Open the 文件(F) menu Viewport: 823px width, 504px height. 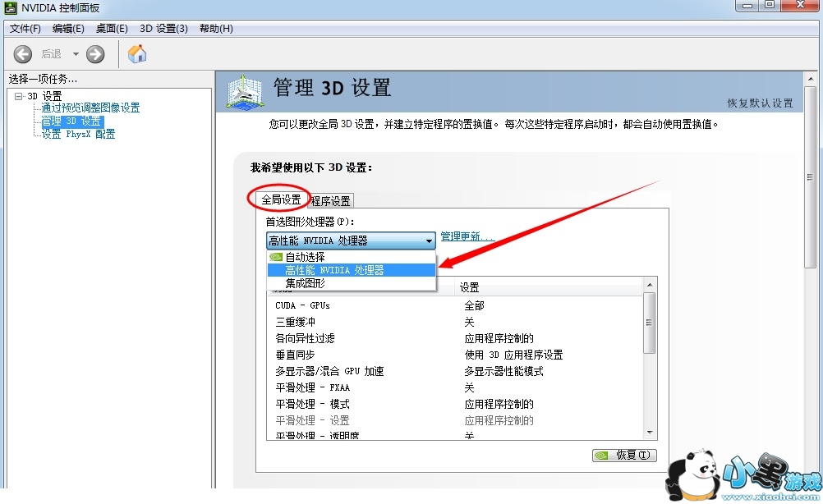pos(25,29)
